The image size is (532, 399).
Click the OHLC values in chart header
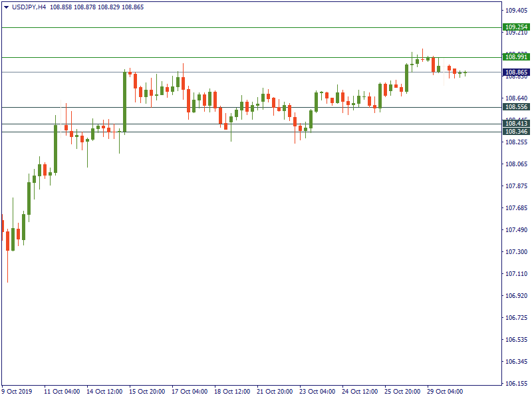pyautogui.click(x=108, y=7)
